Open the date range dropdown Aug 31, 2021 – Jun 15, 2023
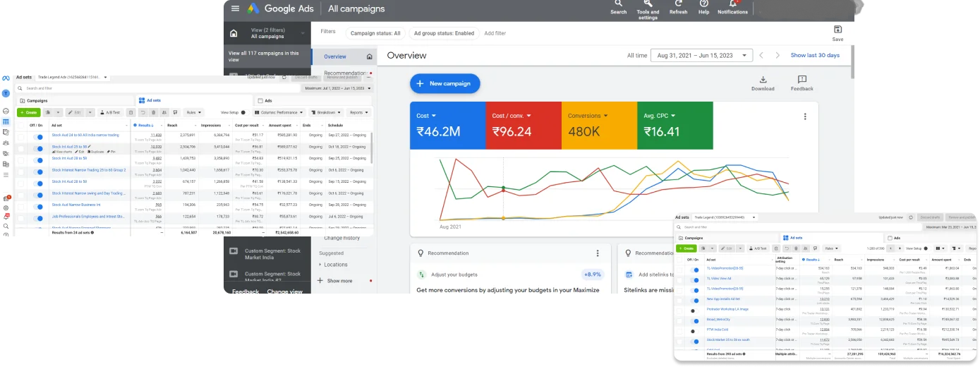The image size is (980, 367). [x=698, y=55]
